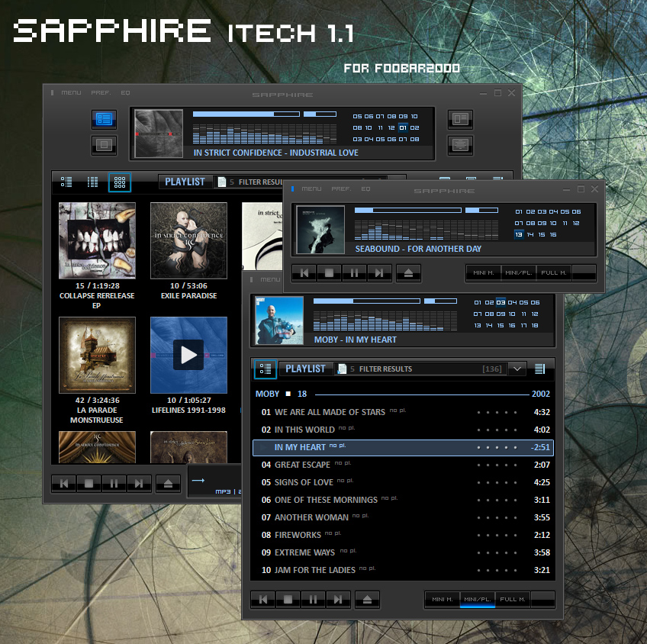
Task: Select track We Are All Made Of Stars
Action: [x=402, y=412]
